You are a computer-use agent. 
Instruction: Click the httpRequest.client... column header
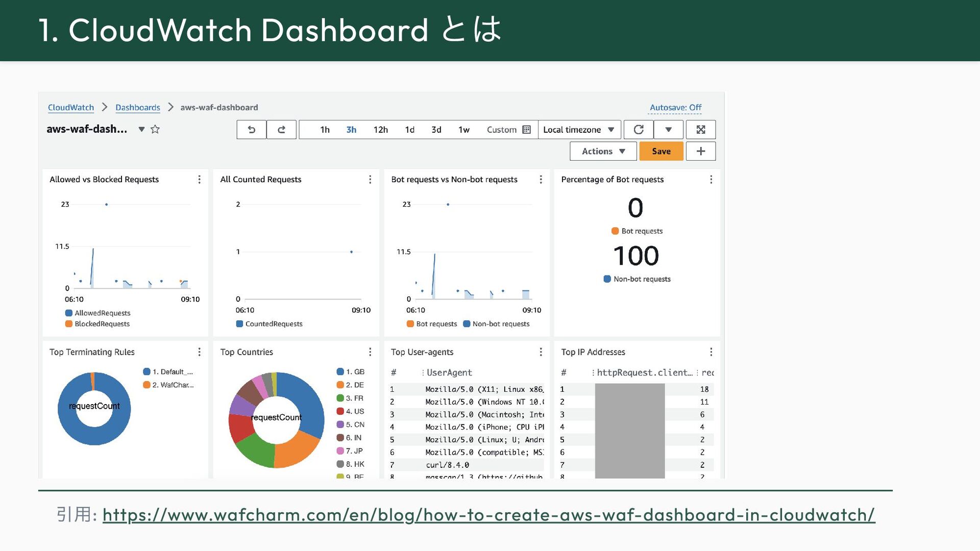(x=645, y=373)
